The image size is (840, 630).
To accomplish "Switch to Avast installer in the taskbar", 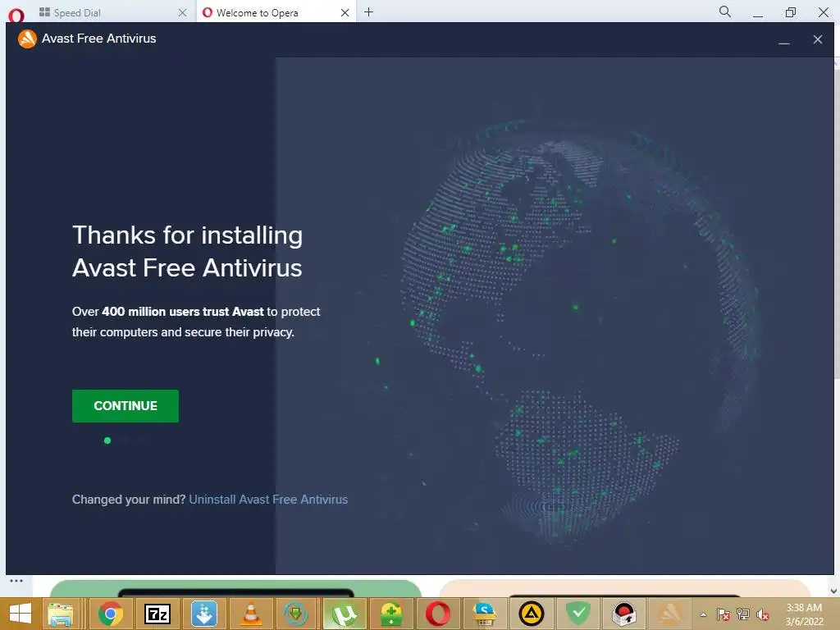I will point(670,614).
